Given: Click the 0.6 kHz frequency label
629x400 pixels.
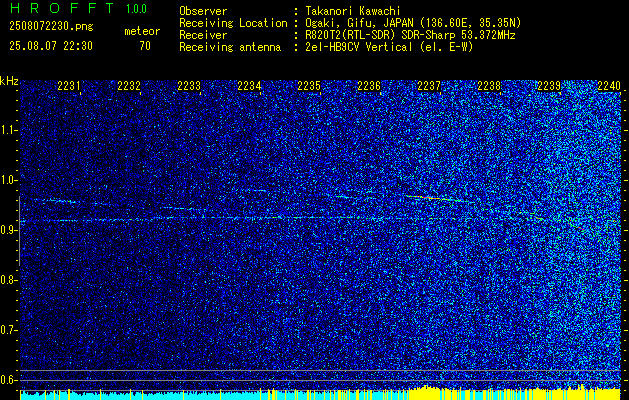Looking at the screenshot, I should coord(8,380).
